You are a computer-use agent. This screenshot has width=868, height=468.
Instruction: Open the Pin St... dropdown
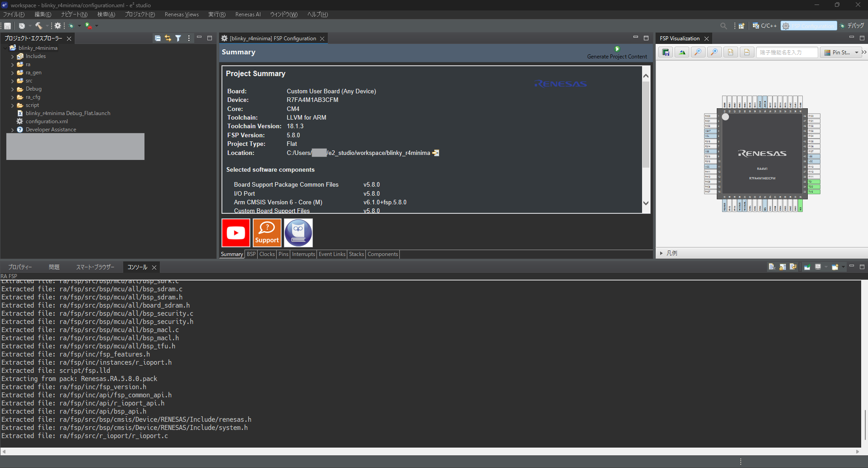(841, 53)
